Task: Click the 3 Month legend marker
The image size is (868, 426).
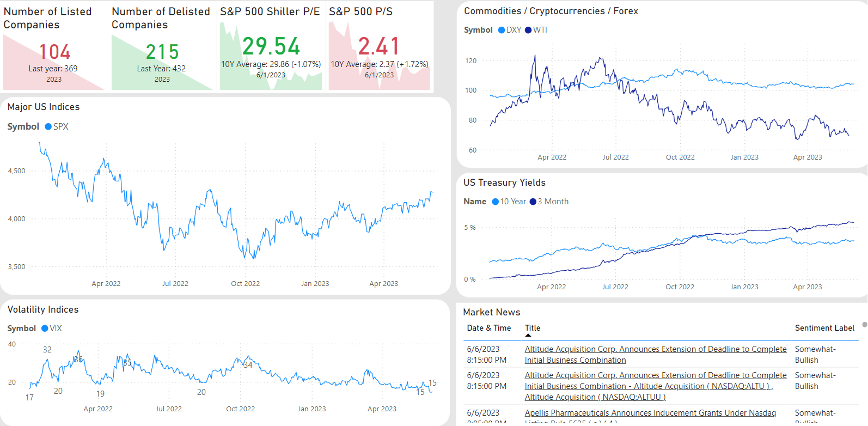Action: coord(533,202)
